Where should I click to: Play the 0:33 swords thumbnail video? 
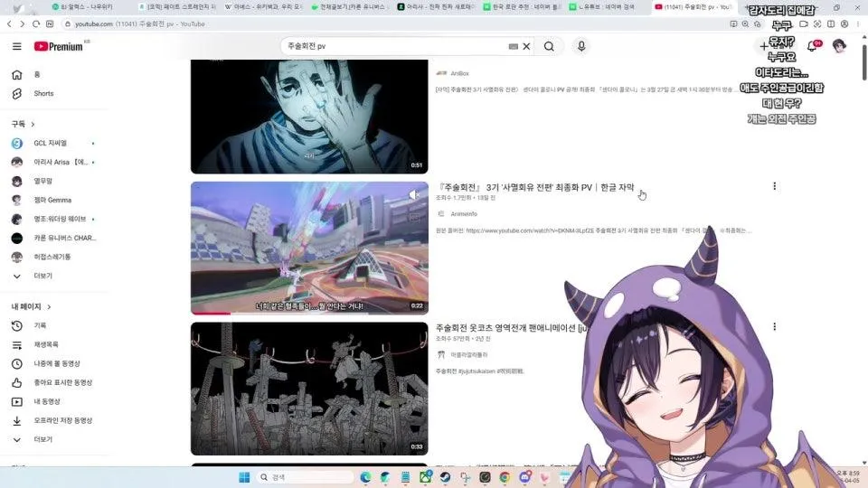click(x=309, y=389)
